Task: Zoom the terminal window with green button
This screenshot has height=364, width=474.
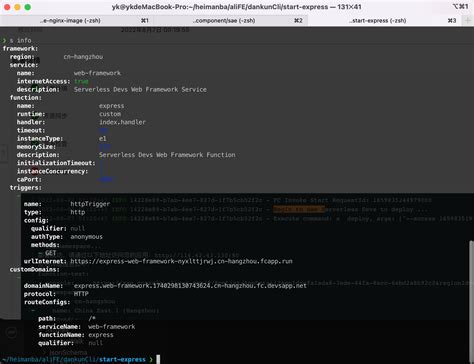Action: pyautogui.click(x=28, y=7)
